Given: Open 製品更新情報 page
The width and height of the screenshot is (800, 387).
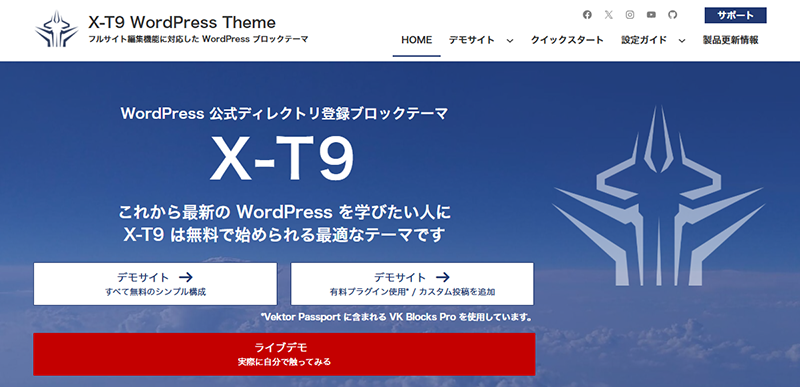Looking at the screenshot, I should coord(731,40).
